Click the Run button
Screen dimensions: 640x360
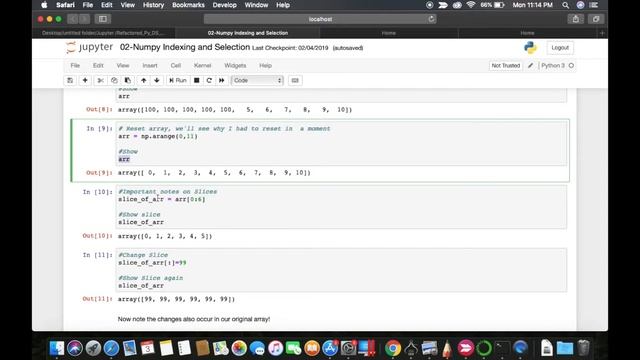[x=178, y=80]
